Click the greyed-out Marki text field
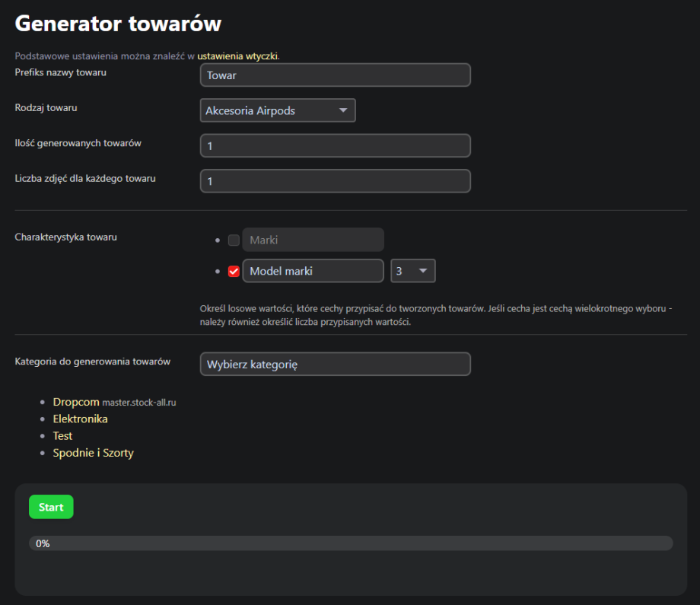Viewport: 700px width, 605px height. coord(313,240)
